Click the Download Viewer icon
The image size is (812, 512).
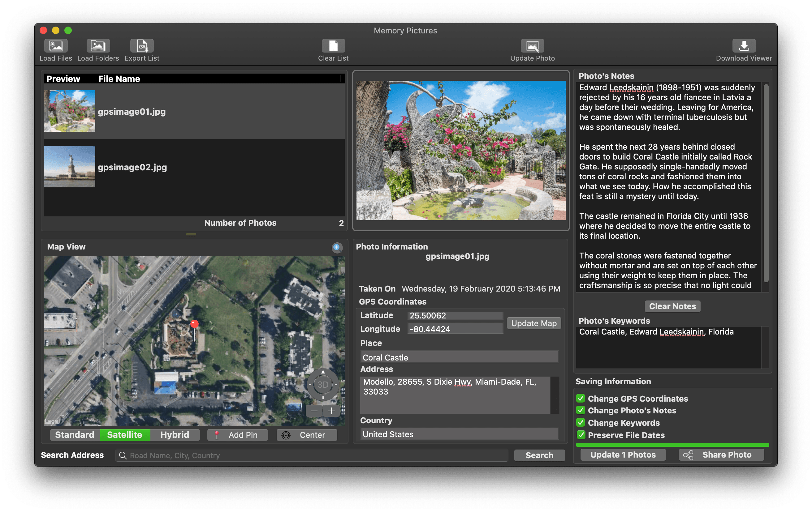coord(744,46)
